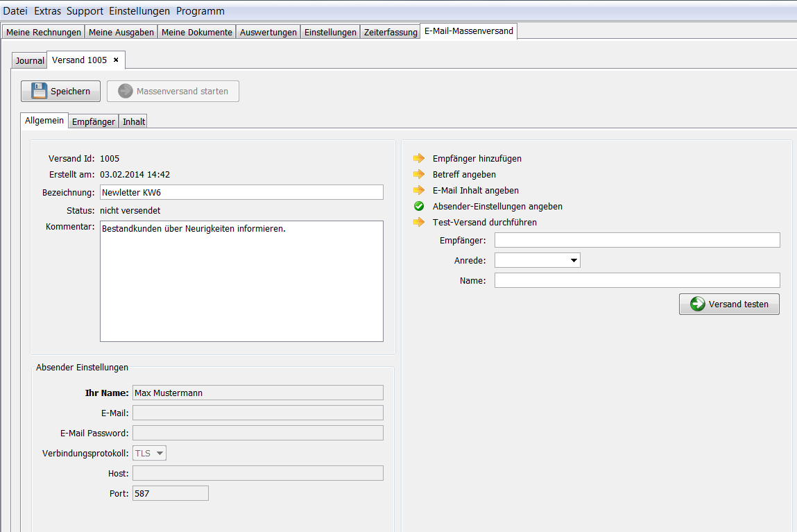Click the yellow arrow beside Empfänger hinzufügen
Viewport: 797px width, 532px height.
(x=418, y=158)
